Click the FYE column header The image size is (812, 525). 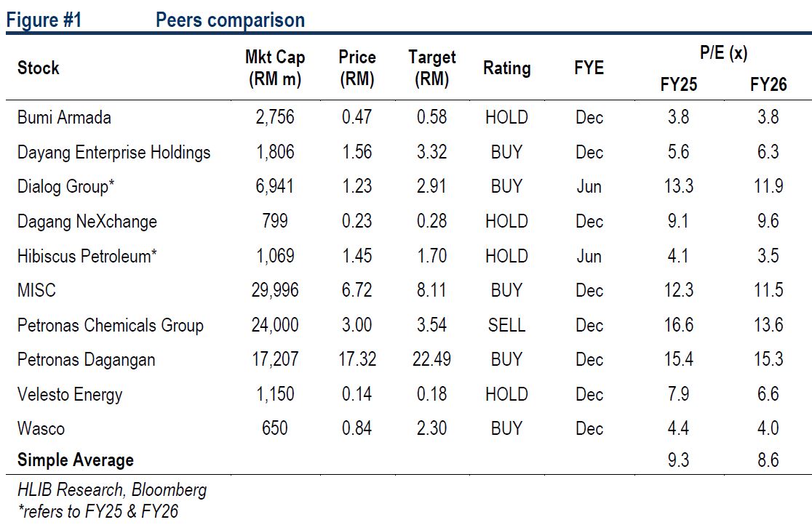589,68
